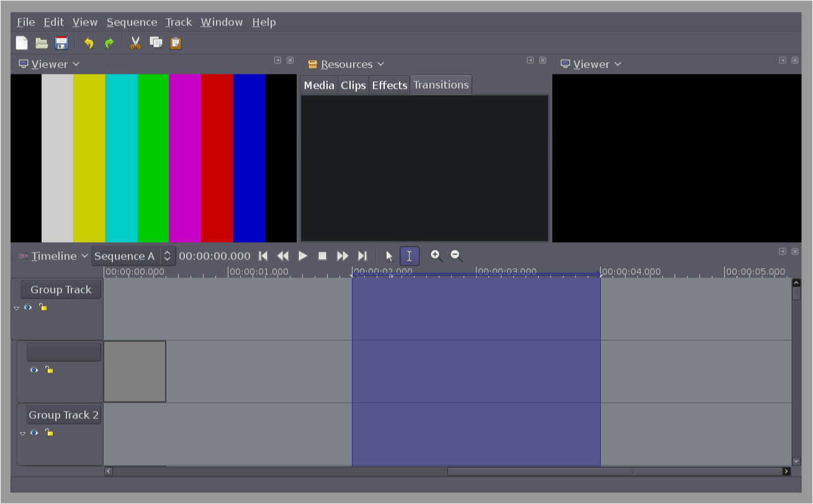Viewport: 813px width, 504px height.
Task: Toggle lock icon on Group Track 2
Action: (49, 433)
